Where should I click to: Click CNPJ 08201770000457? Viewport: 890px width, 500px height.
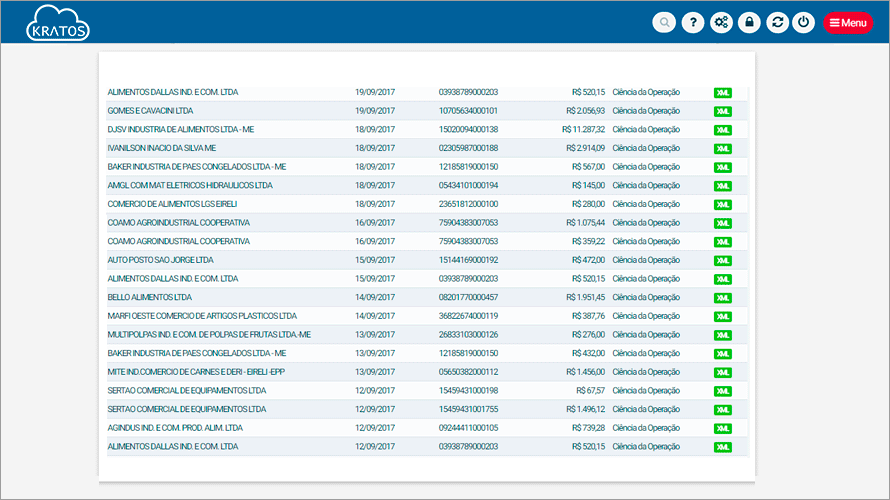[468, 297]
